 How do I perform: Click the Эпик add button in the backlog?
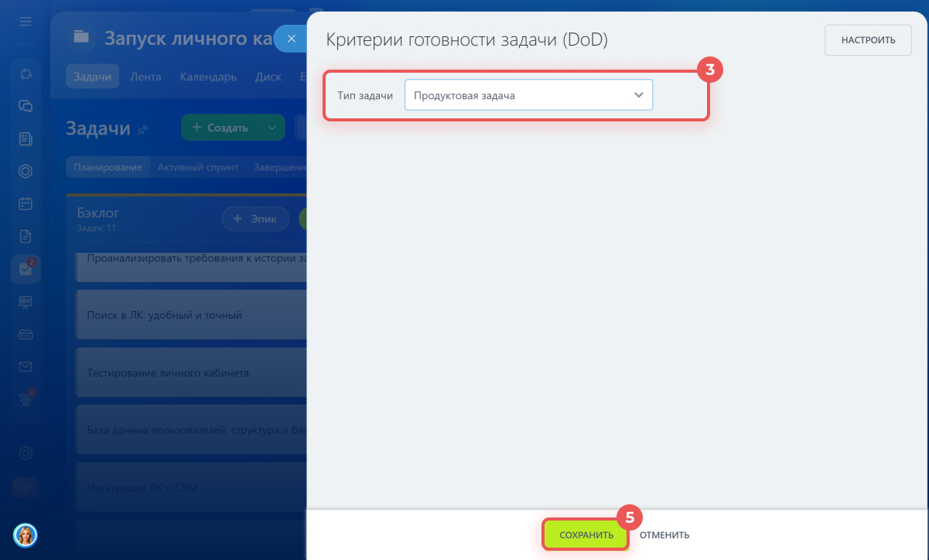(x=254, y=219)
